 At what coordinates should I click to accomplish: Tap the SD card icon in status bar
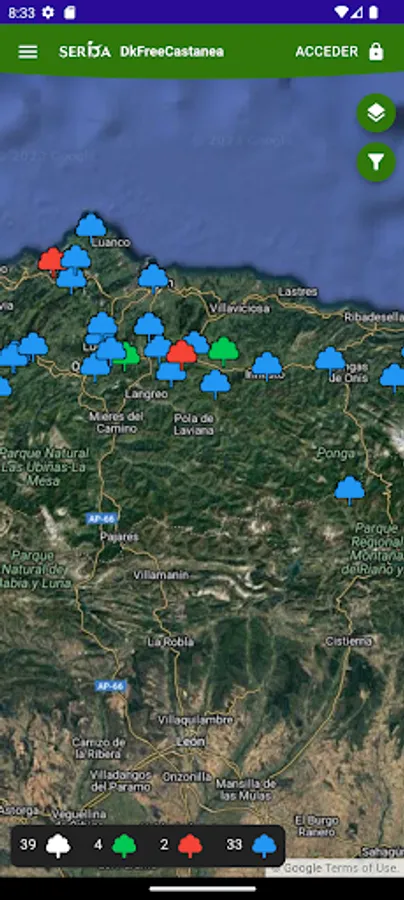click(x=69, y=12)
